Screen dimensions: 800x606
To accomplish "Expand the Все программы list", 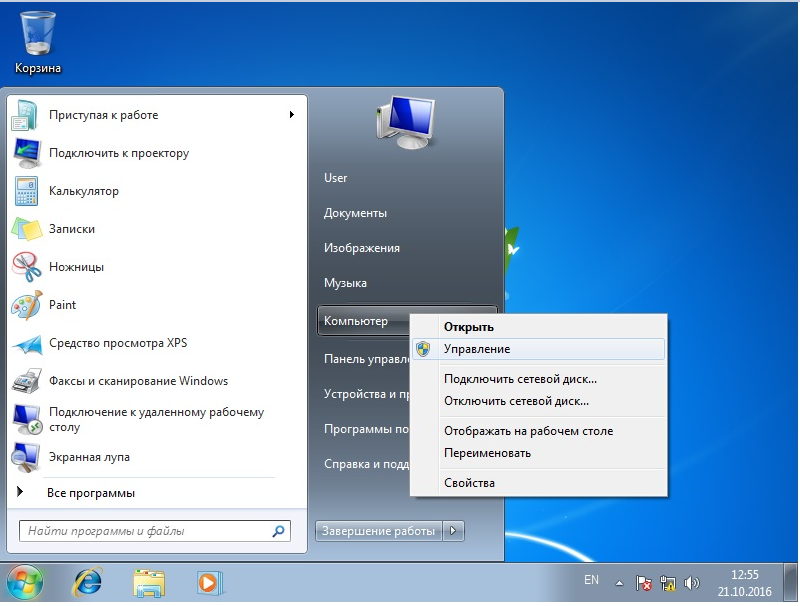I will 91,493.
